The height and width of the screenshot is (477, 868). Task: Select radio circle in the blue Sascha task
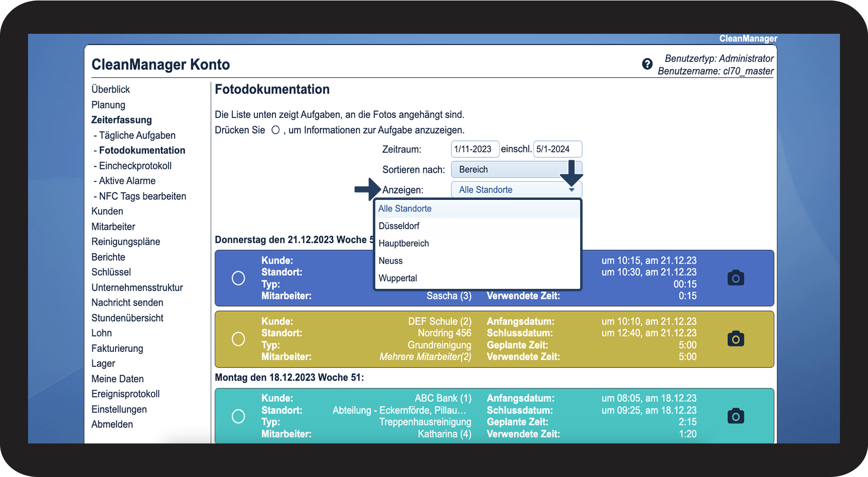238,278
